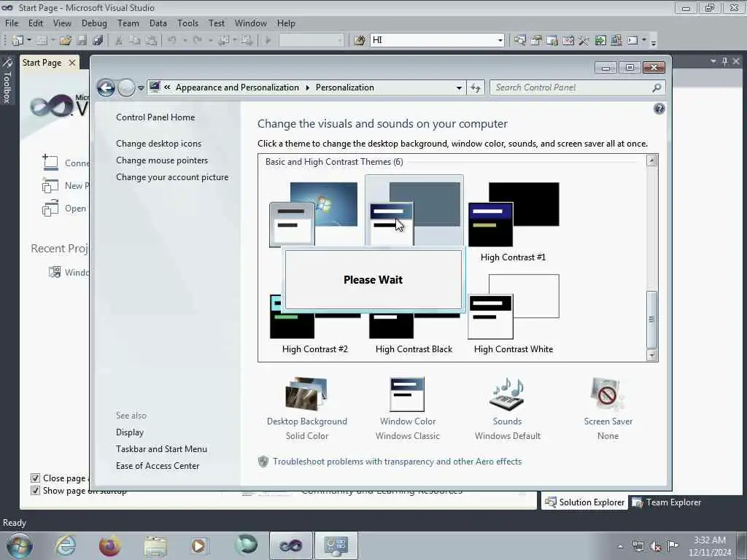Open Firefox from the taskbar
The width and height of the screenshot is (747, 560).
coord(109,545)
